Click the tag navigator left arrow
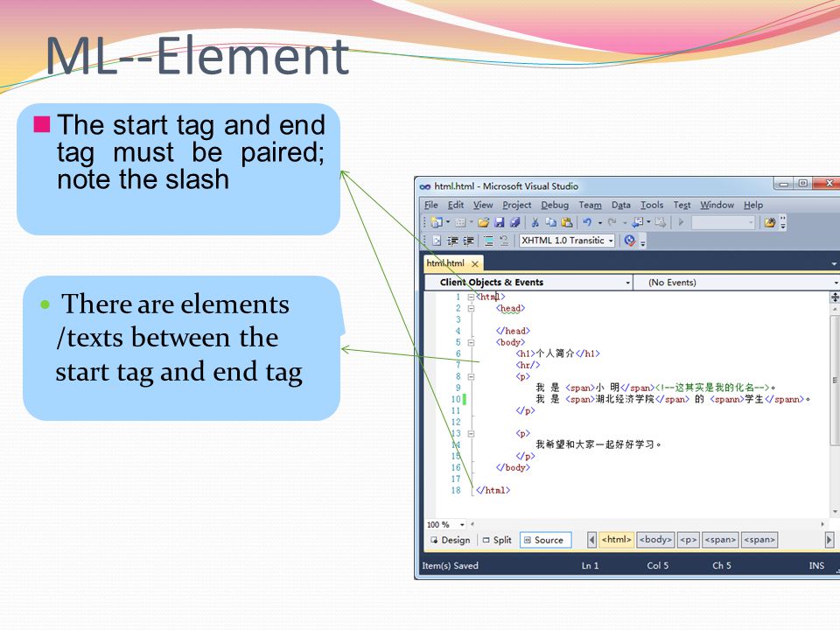 coord(591,540)
